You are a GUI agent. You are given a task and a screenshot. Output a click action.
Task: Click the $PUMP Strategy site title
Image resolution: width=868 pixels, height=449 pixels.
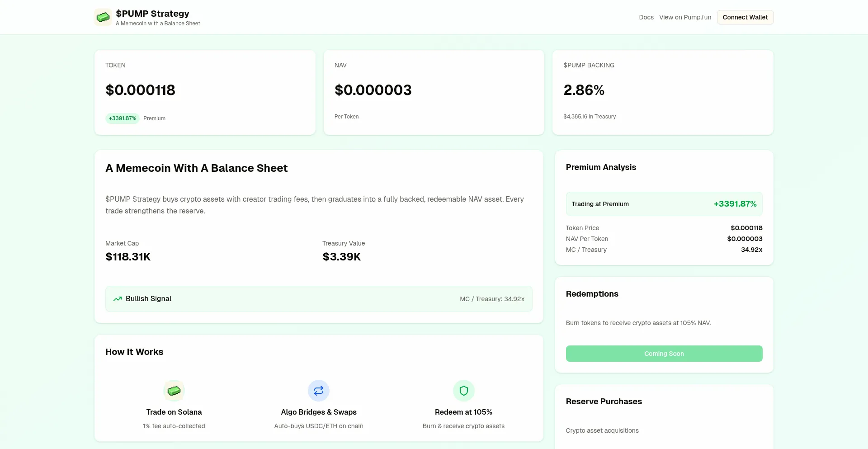pyautogui.click(x=152, y=14)
